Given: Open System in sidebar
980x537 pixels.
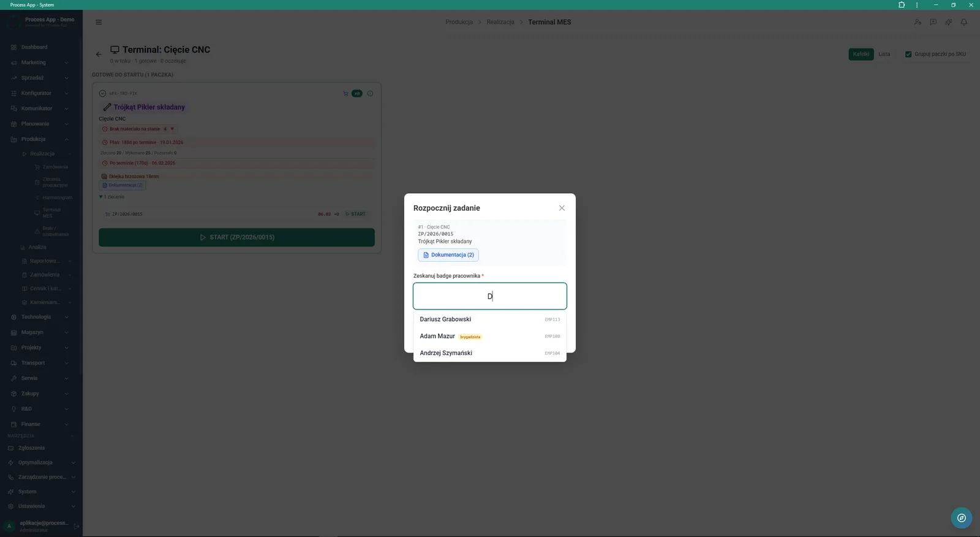Looking at the screenshot, I should 42,492.
